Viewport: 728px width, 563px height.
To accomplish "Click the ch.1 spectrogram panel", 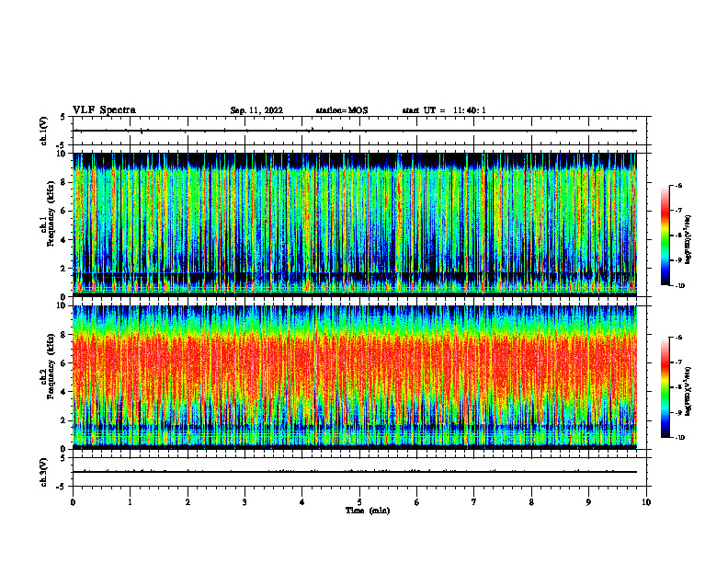I will pos(355,224).
